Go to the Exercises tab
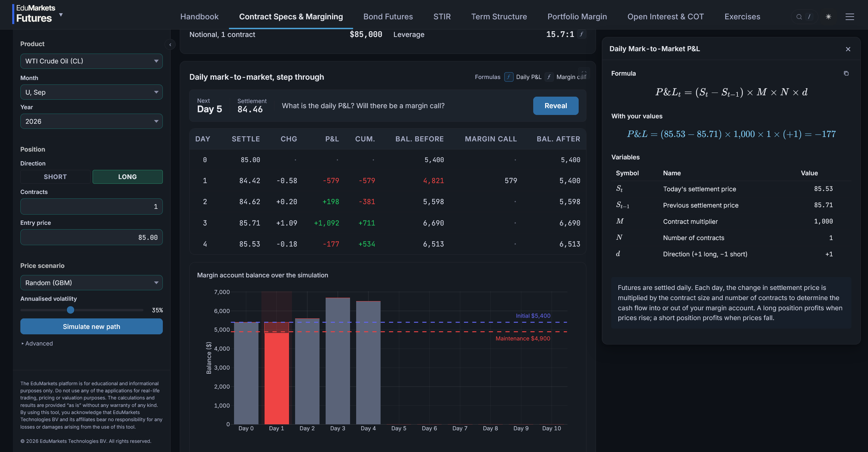 point(742,17)
